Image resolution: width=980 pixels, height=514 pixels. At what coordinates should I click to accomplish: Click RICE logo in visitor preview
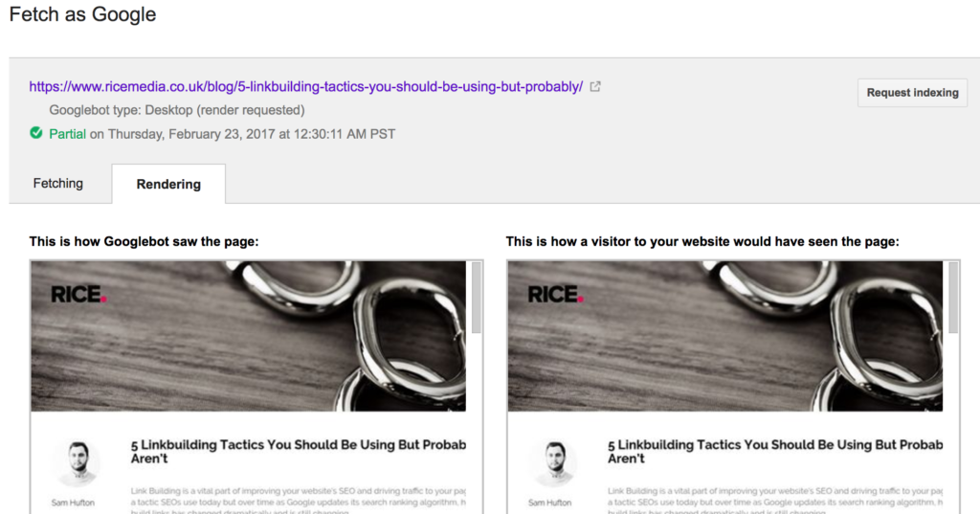coord(556,295)
